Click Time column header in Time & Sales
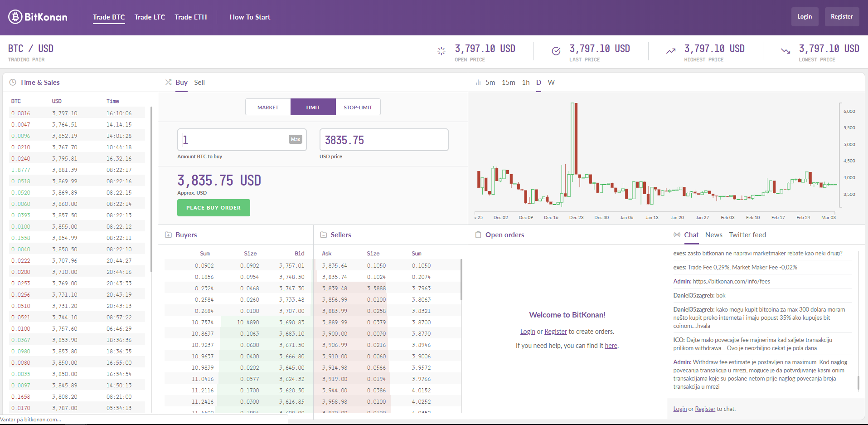This screenshot has width=868, height=425. (x=113, y=101)
